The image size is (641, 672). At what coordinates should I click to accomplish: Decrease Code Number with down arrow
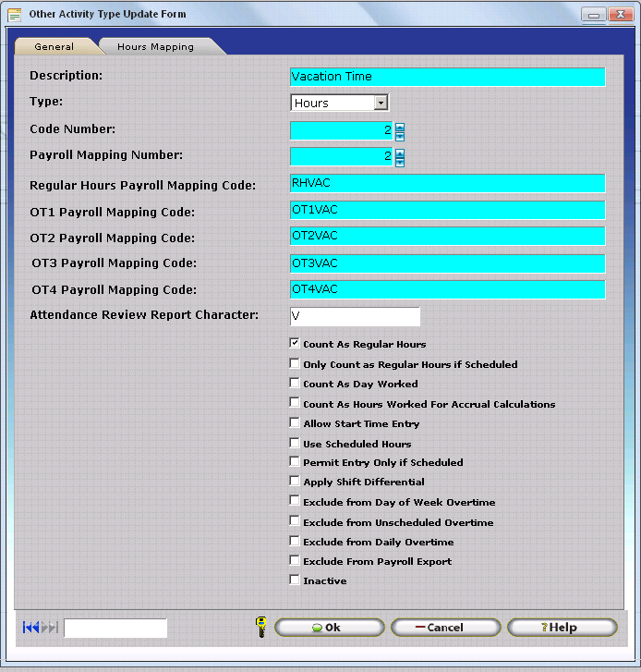click(400, 136)
